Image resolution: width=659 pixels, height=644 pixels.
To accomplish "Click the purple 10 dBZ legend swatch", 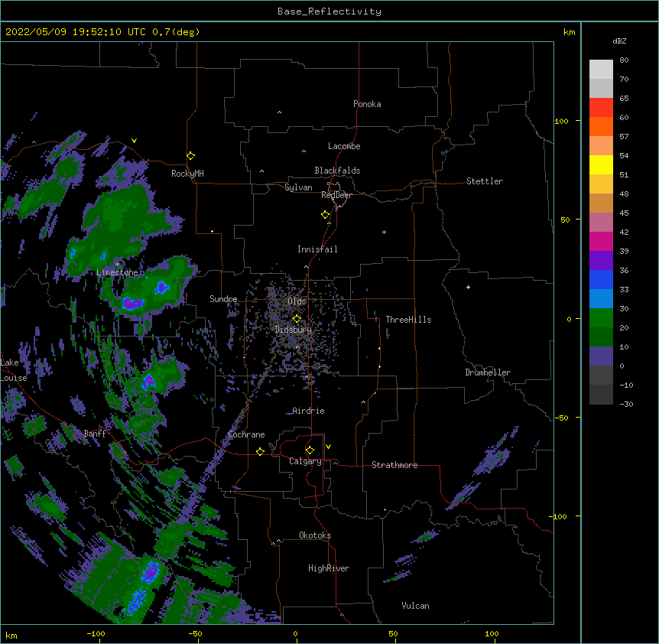I will 601,356.
